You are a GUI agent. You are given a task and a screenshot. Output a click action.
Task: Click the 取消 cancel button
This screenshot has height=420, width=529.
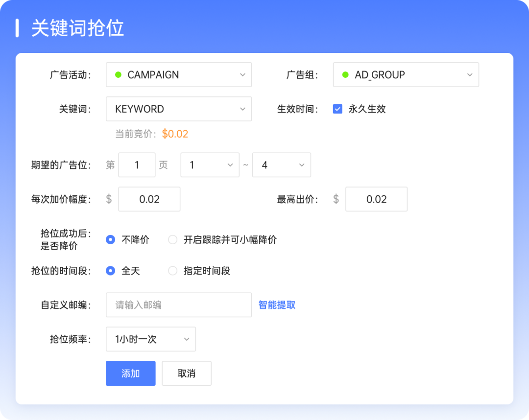coord(187,373)
